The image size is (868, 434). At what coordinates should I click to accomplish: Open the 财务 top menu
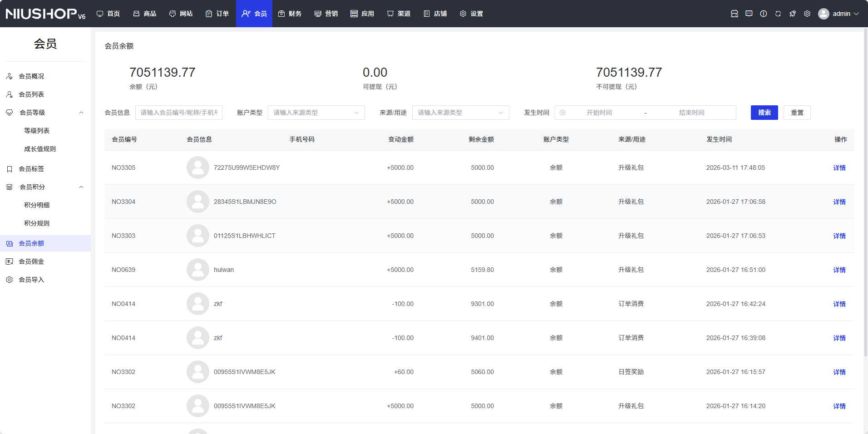point(290,14)
